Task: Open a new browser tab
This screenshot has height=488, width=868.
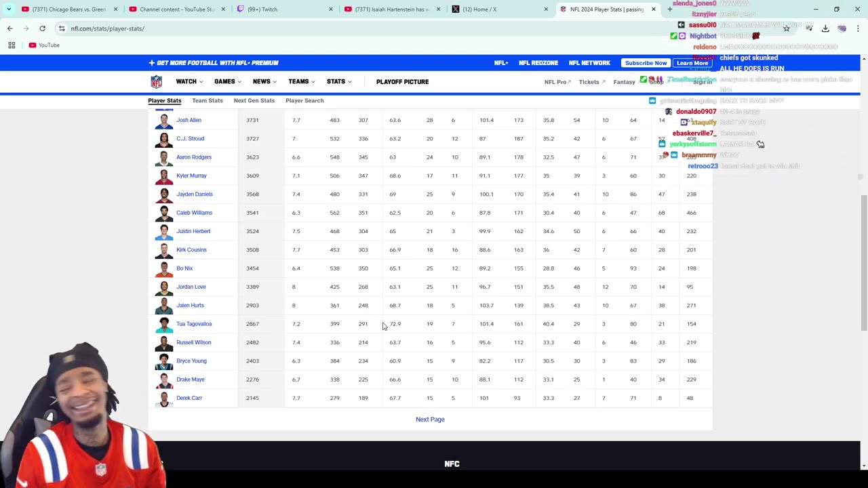Action: point(669,9)
